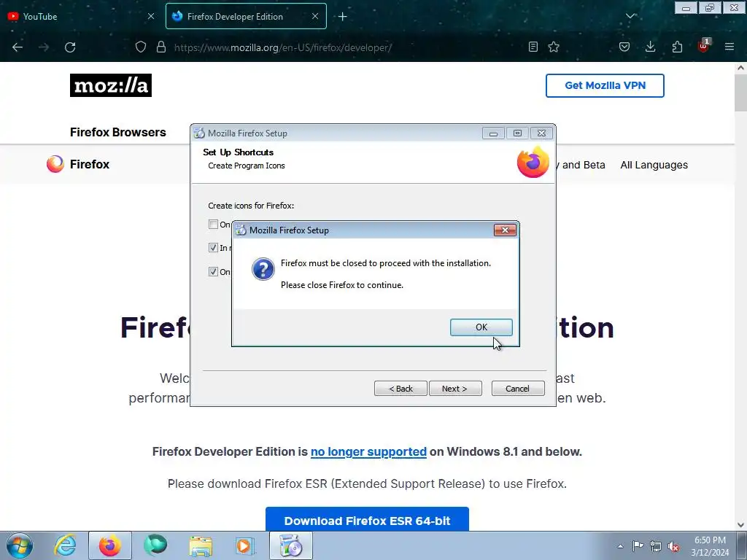Open network tray icon
747x560 pixels.
[x=656, y=546]
